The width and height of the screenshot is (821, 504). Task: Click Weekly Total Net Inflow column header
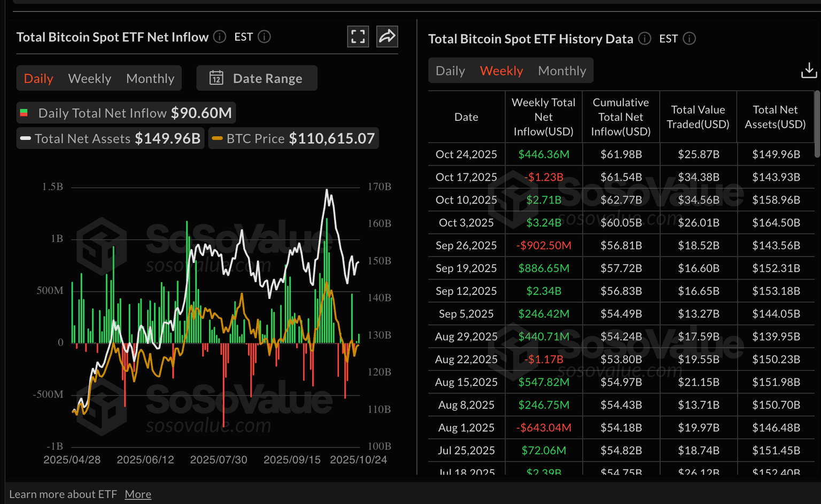pos(543,117)
